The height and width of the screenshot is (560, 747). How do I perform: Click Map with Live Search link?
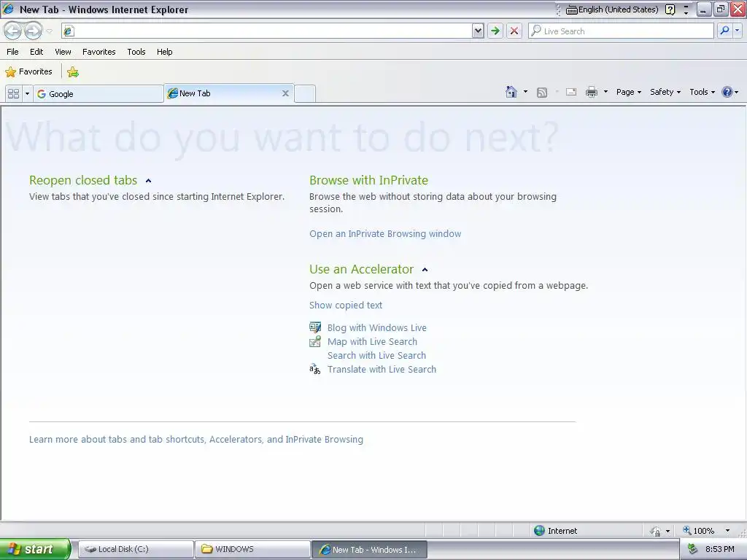[372, 341]
